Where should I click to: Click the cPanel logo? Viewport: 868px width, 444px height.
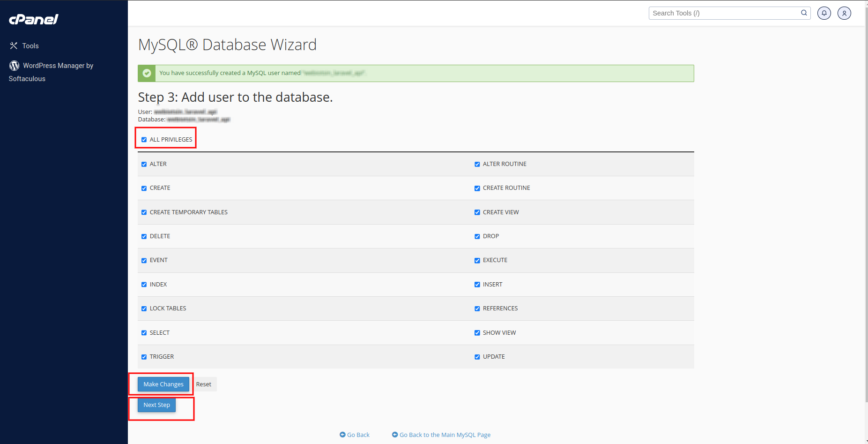tap(34, 19)
